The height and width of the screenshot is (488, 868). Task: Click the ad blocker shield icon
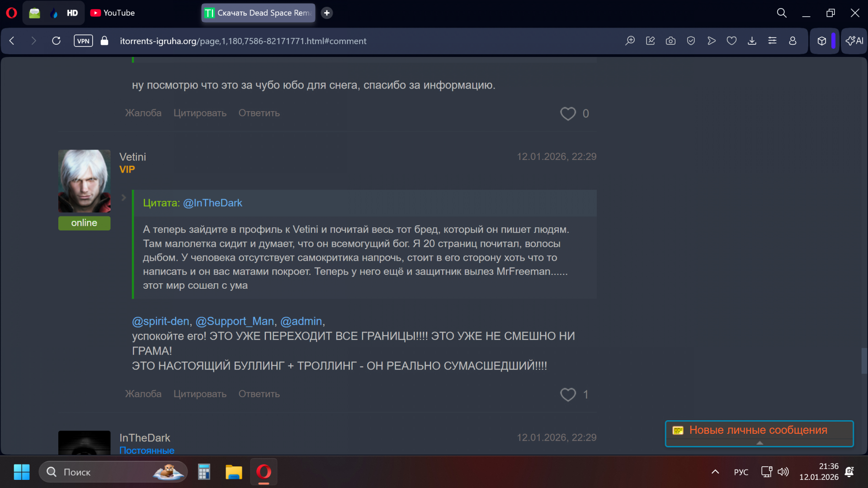pos(691,41)
